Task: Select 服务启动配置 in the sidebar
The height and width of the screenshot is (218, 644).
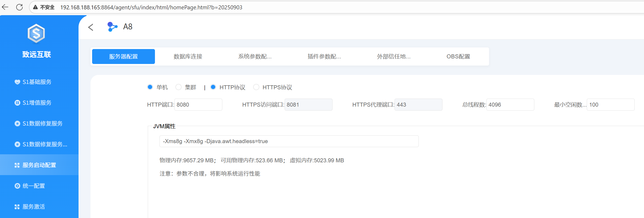Action: [39, 165]
